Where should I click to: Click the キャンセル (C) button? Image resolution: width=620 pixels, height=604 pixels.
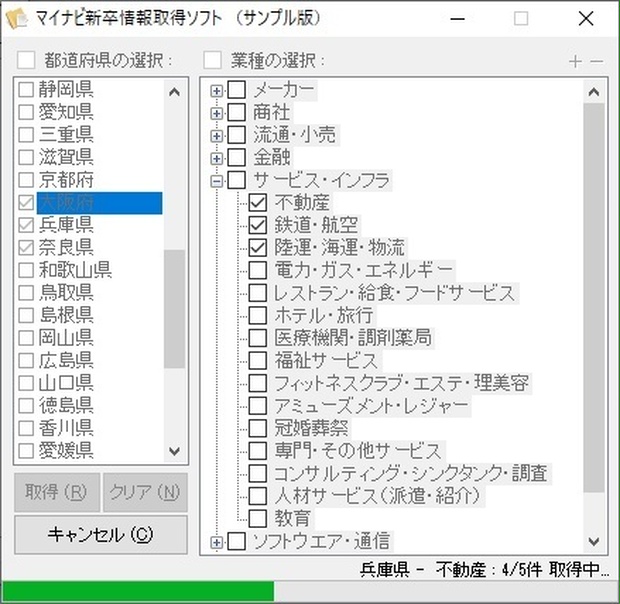pyautogui.click(x=101, y=535)
